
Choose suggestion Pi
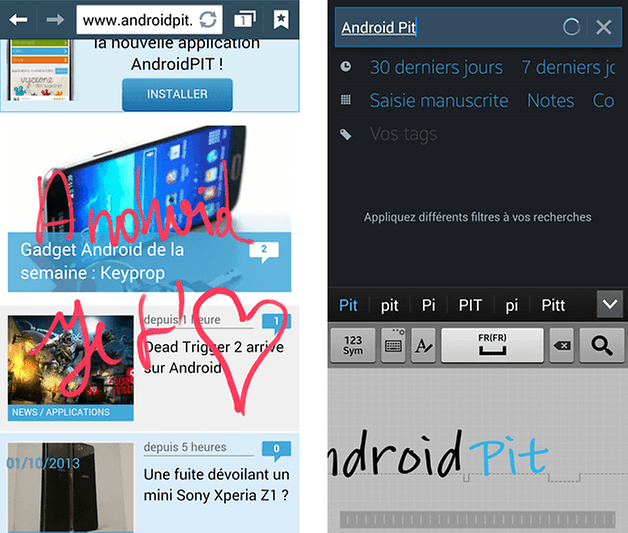pos(428,306)
